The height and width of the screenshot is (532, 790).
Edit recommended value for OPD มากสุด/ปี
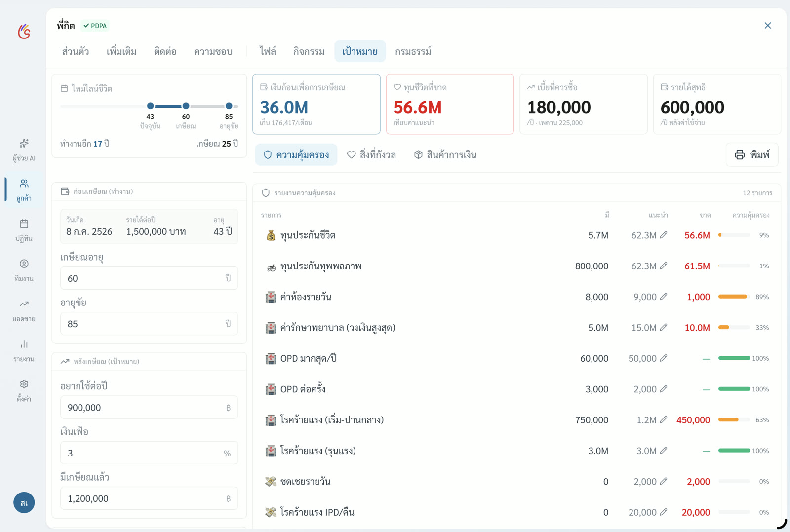(664, 358)
